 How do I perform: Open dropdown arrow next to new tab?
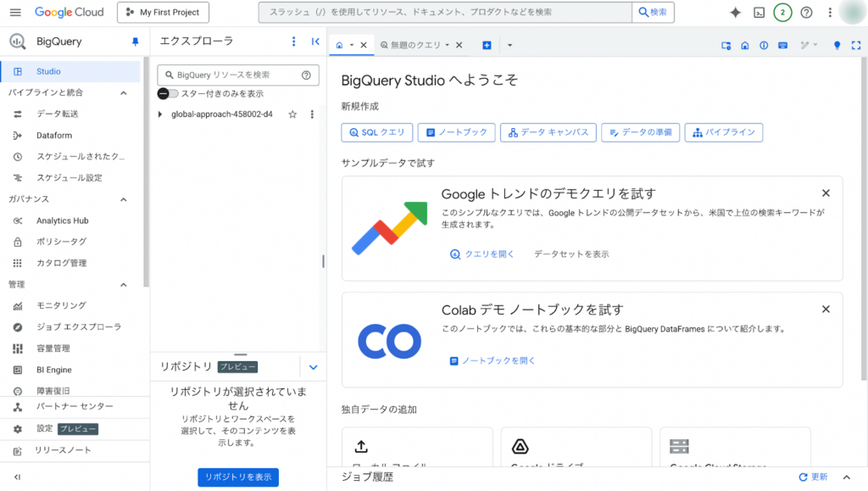click(x=509, y=45)
